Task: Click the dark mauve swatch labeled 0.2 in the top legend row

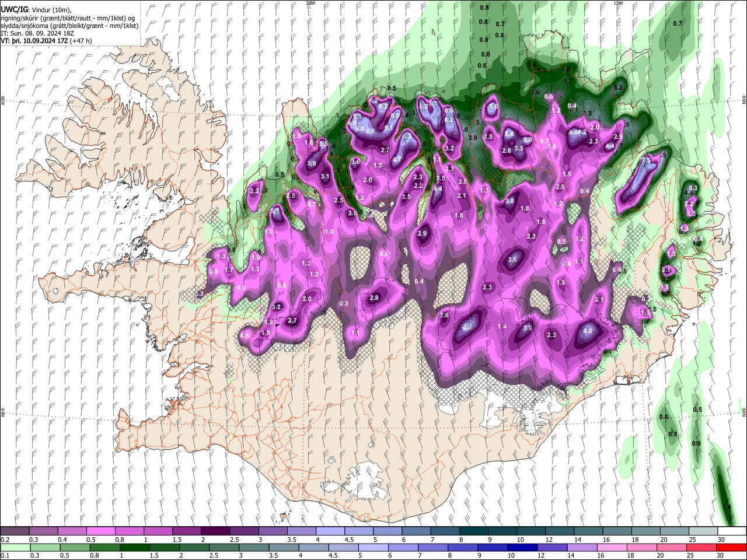Action: click(x=15, y=531)
